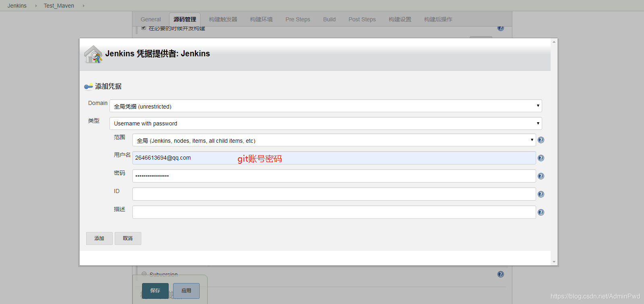
Task: Open the 类型 dropdown Username with password
Action: [326, 123]
